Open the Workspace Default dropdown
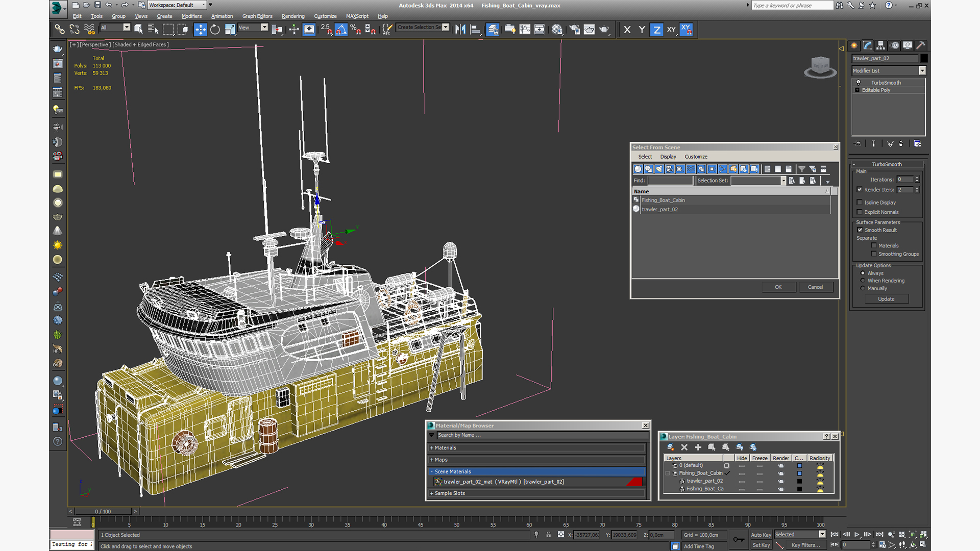 coord(177,5)
